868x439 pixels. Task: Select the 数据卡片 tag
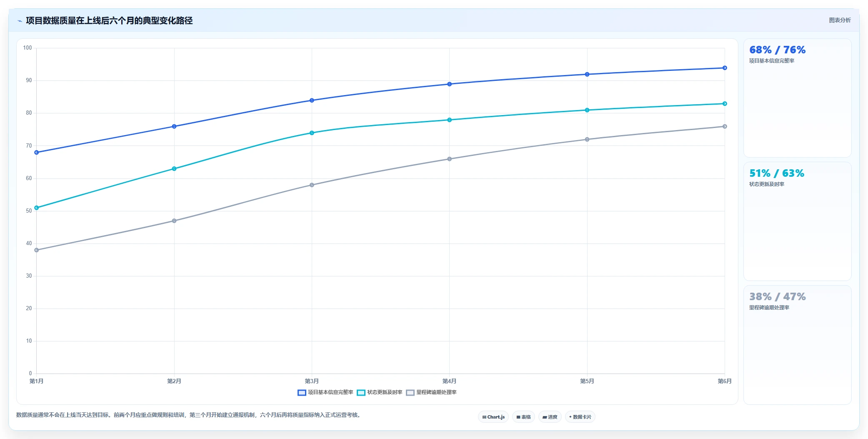point(580,417)
